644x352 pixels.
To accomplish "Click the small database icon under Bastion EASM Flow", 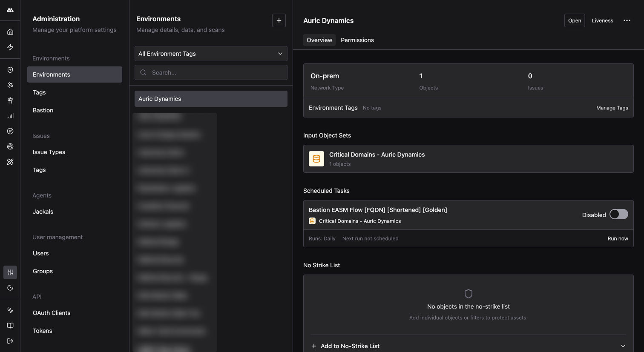I will click(312, 221).
